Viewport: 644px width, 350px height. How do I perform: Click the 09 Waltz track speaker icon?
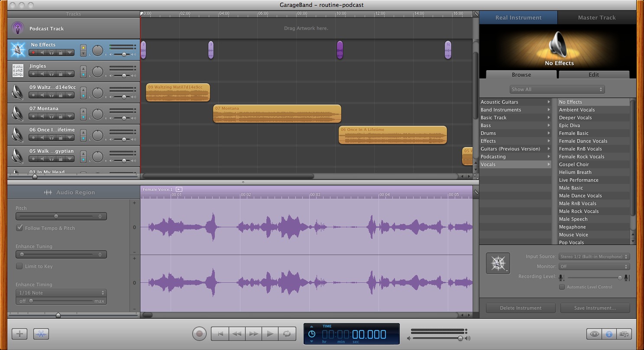(x=18, y=92)
